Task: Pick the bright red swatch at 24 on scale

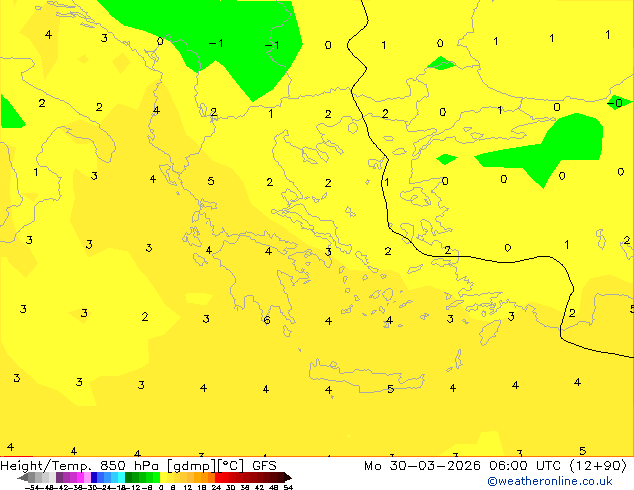Action: tap(218, 478)
